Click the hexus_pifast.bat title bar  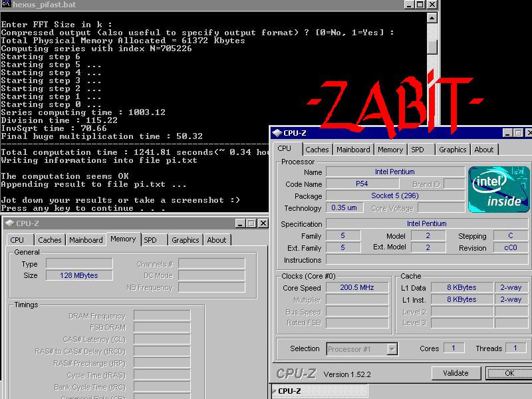(203, 5)
